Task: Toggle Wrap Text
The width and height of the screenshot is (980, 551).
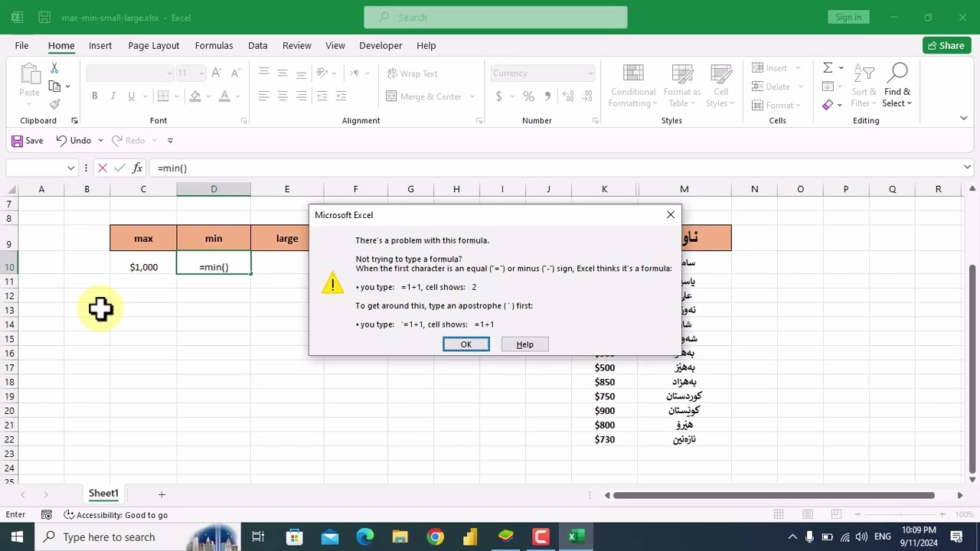Action: [412, 73]
